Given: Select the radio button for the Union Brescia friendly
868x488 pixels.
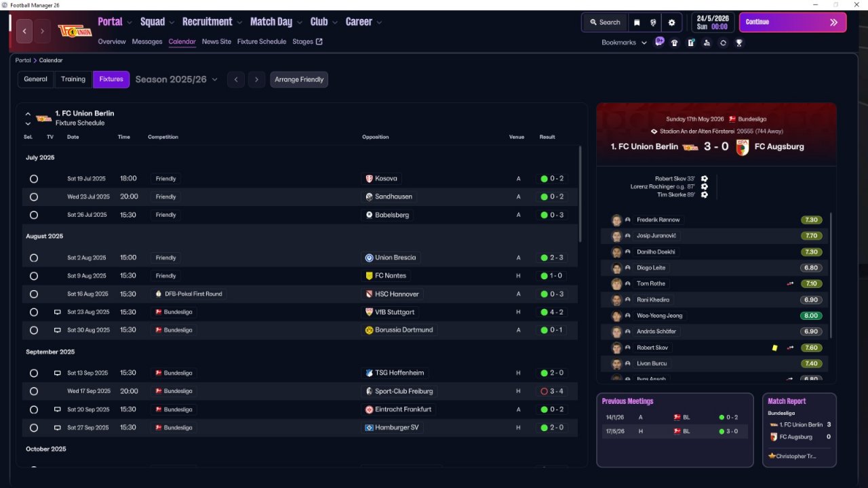Looking at the screenshot, I should 34,258.
